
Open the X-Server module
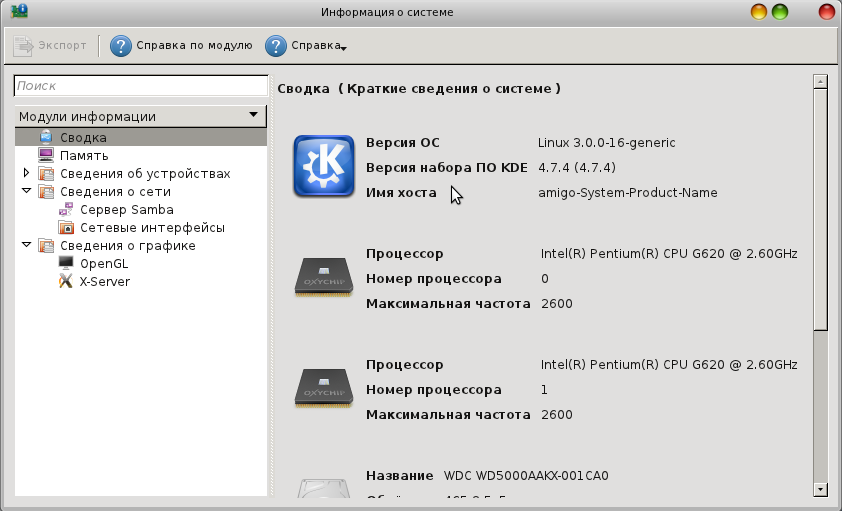coord(105,281)
